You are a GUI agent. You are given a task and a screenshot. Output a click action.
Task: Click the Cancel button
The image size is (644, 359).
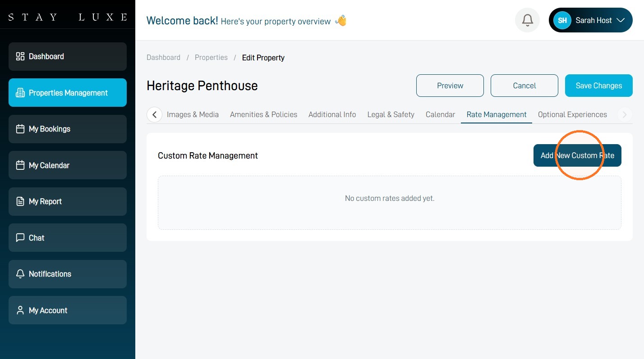[x=524, y=86]
